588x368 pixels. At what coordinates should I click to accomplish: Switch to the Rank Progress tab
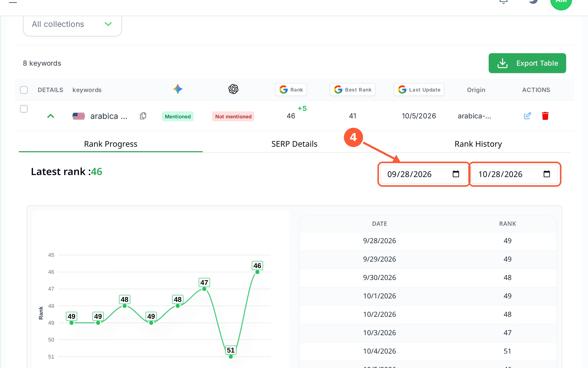coord(111,144)
